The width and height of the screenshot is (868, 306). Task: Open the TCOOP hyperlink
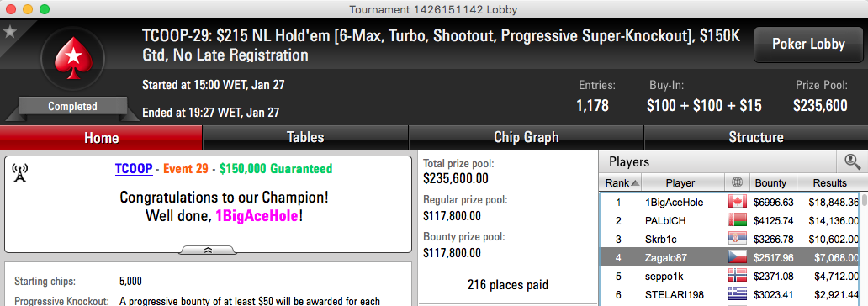[x=134, y=169]
